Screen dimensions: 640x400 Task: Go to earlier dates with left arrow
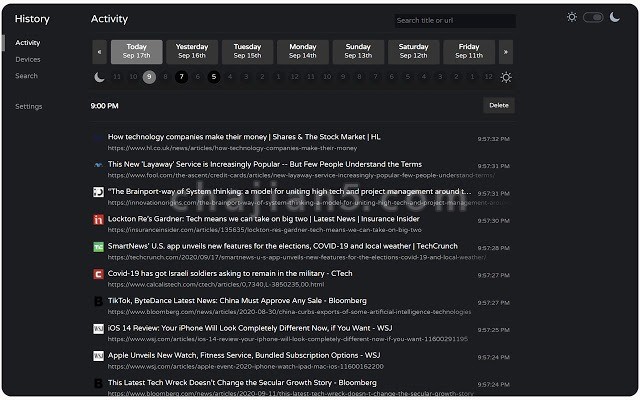point(99,52)
